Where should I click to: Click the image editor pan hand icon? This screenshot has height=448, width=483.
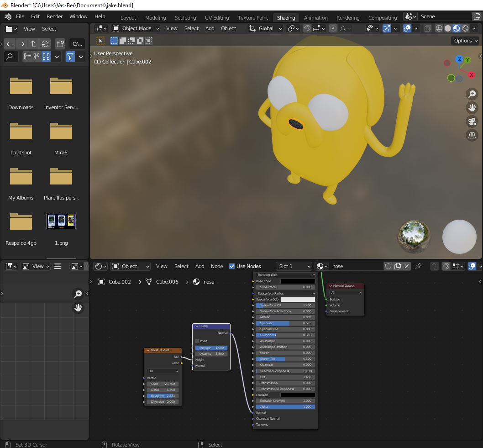78,307
